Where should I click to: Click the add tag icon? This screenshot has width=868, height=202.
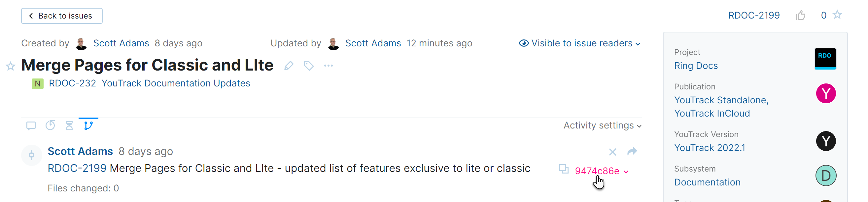(308, 66)
